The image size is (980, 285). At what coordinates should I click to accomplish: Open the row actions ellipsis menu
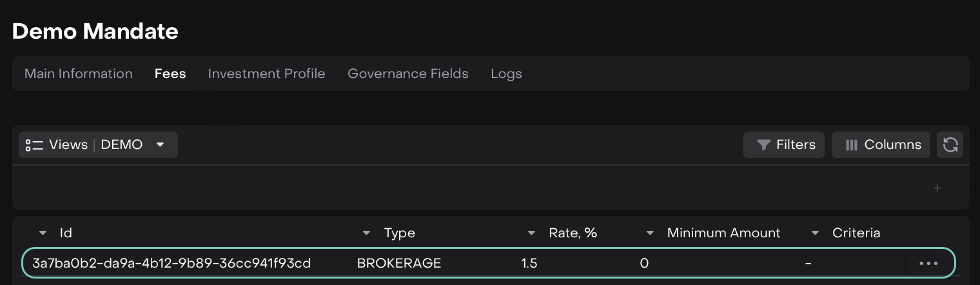928,263
